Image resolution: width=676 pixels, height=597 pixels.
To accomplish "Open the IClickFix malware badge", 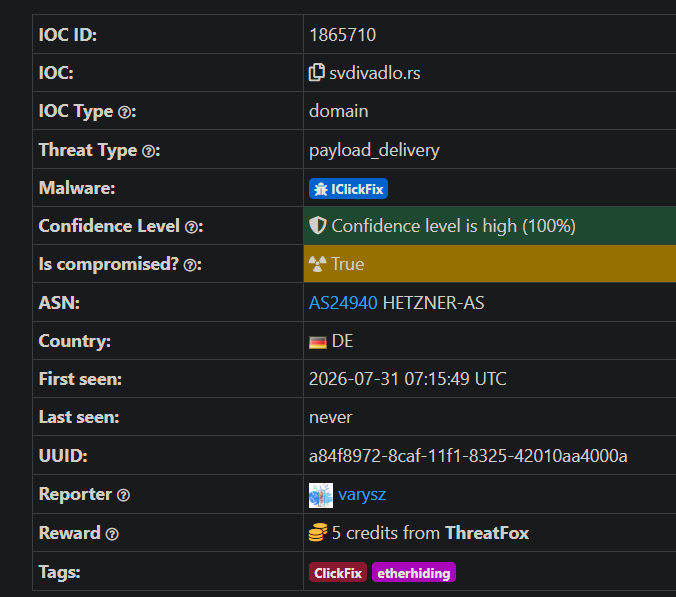I will coord(348,189).
